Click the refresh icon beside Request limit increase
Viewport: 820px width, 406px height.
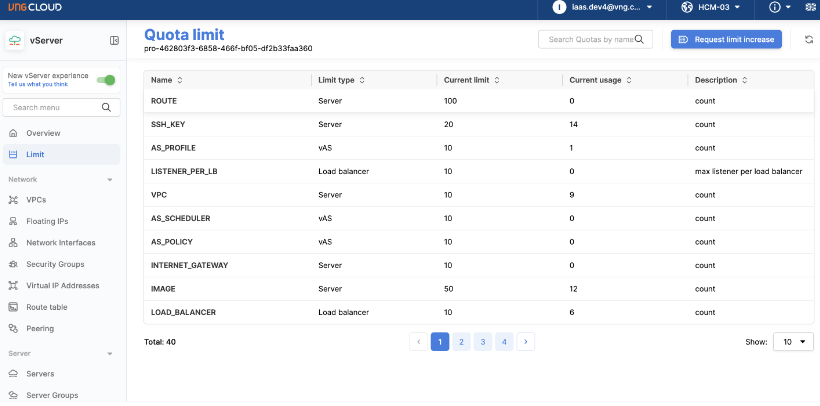coord(808,39)
